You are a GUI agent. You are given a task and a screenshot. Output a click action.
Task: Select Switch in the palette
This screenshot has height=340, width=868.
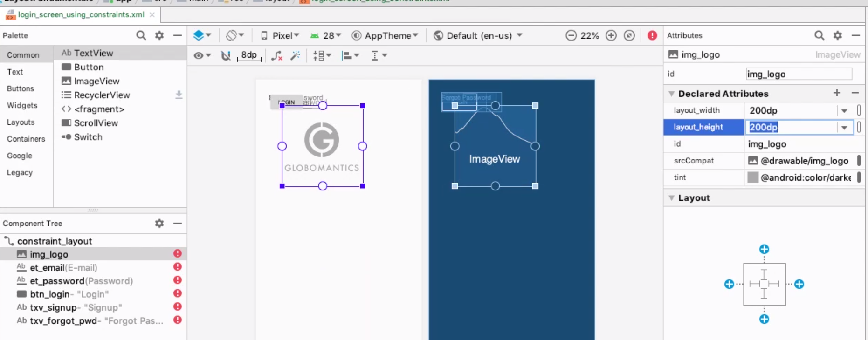(120, 137)
